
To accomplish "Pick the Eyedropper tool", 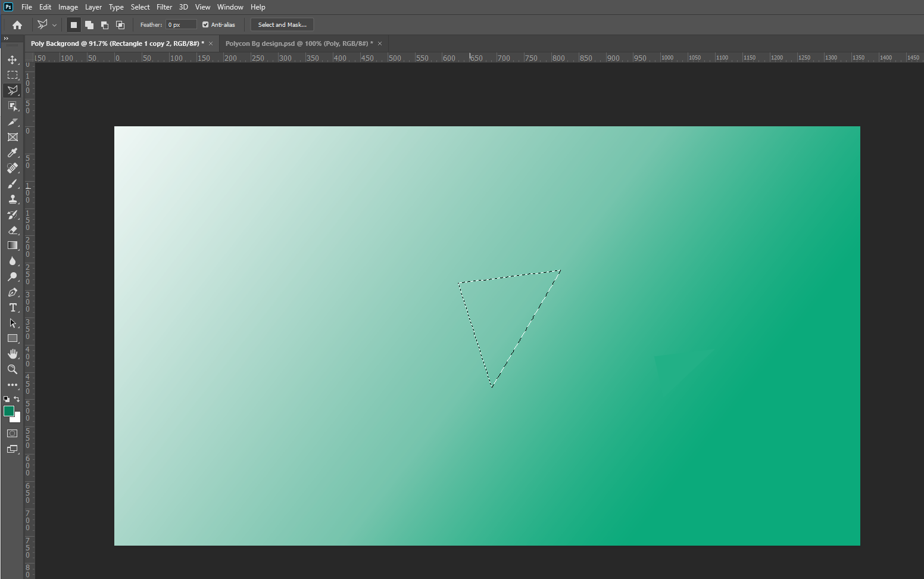I will click(x=13, y=153).
